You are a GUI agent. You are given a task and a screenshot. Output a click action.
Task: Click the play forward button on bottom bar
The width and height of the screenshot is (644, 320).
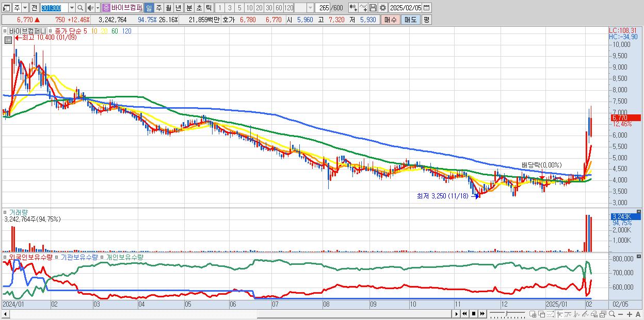point(456,314)
